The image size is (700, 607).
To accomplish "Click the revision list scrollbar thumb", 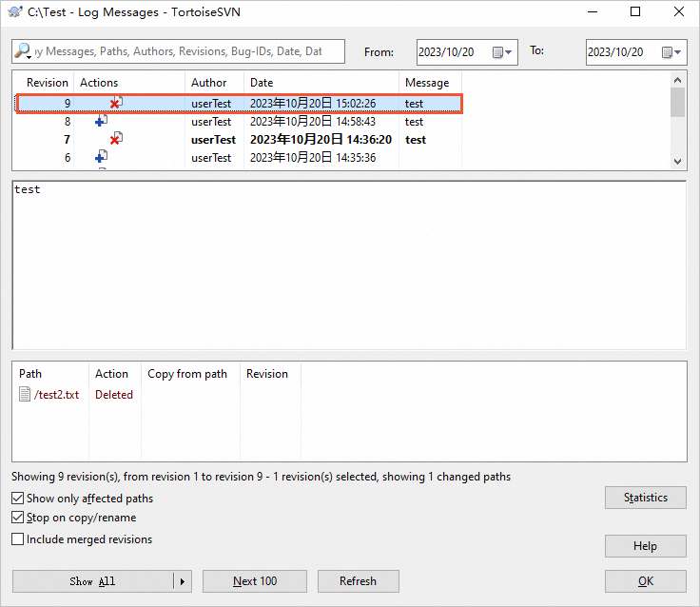I will tap(678, 102).
